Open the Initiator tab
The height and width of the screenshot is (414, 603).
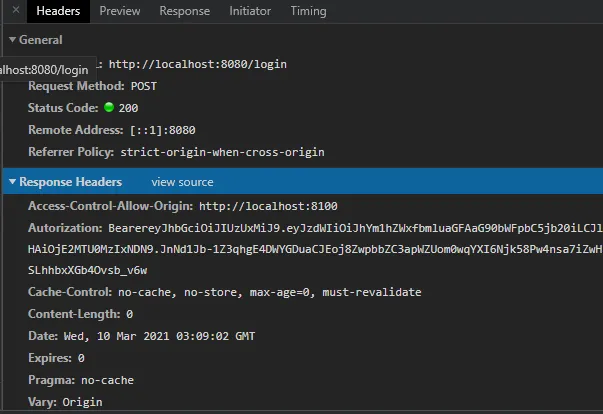coord(249,11)
